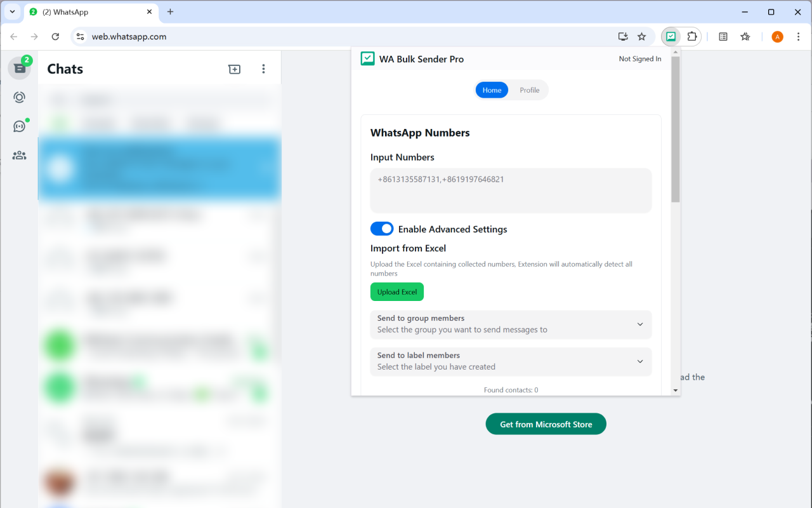Expand the Send to label members dropdown
The image size is (812, 508).
pos(511,361)
